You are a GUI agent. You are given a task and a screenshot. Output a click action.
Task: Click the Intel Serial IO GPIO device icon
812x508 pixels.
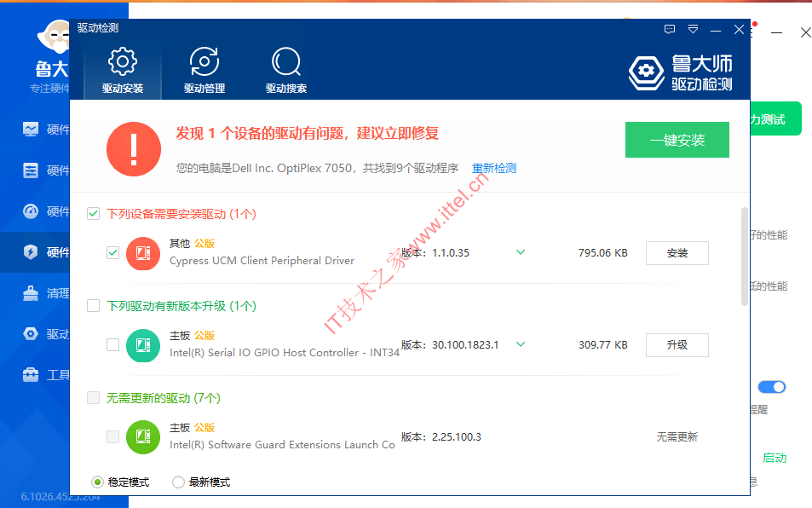click(x=143, y=345)
